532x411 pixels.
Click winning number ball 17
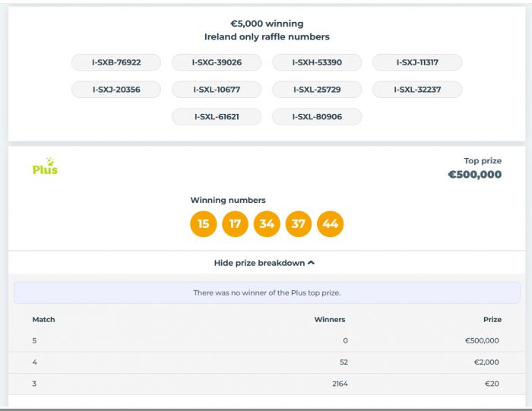[x=235, y=224]
